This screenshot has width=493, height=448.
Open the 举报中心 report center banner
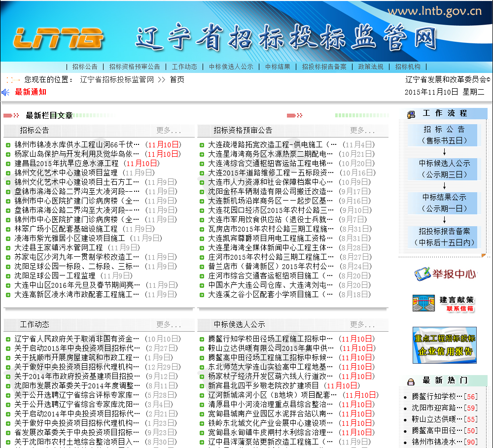[445, 274]
